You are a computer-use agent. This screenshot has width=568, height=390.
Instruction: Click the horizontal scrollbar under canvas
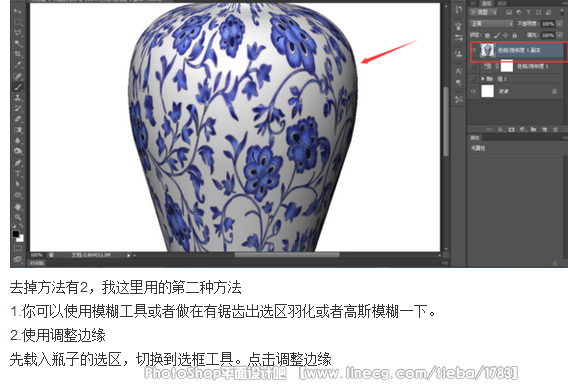point(287,255)
